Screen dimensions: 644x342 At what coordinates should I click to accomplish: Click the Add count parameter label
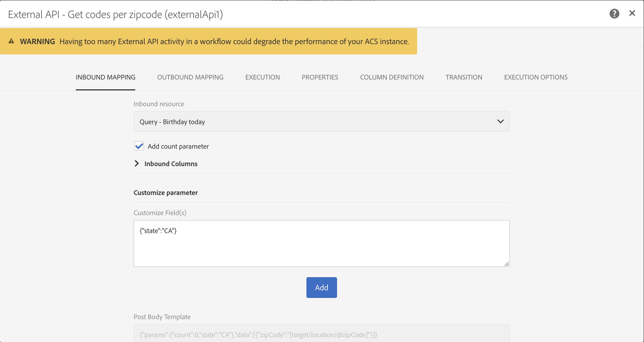point(178,146)
